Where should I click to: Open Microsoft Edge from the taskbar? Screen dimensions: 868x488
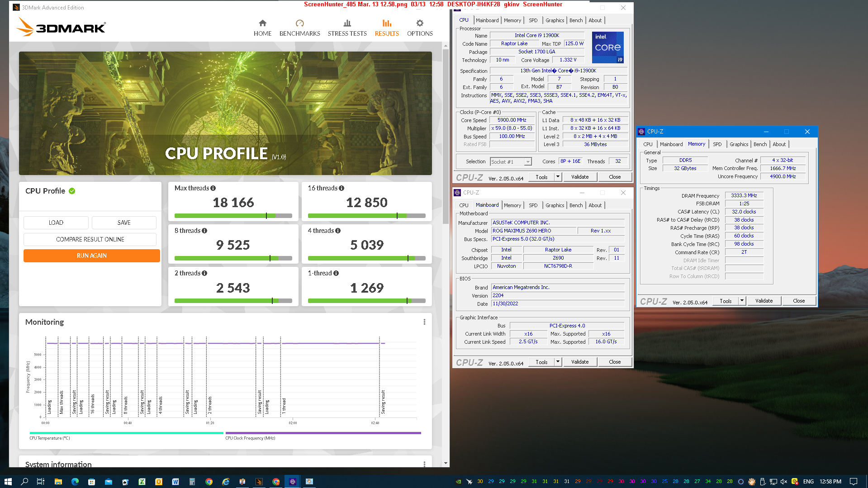click(75, 482)
